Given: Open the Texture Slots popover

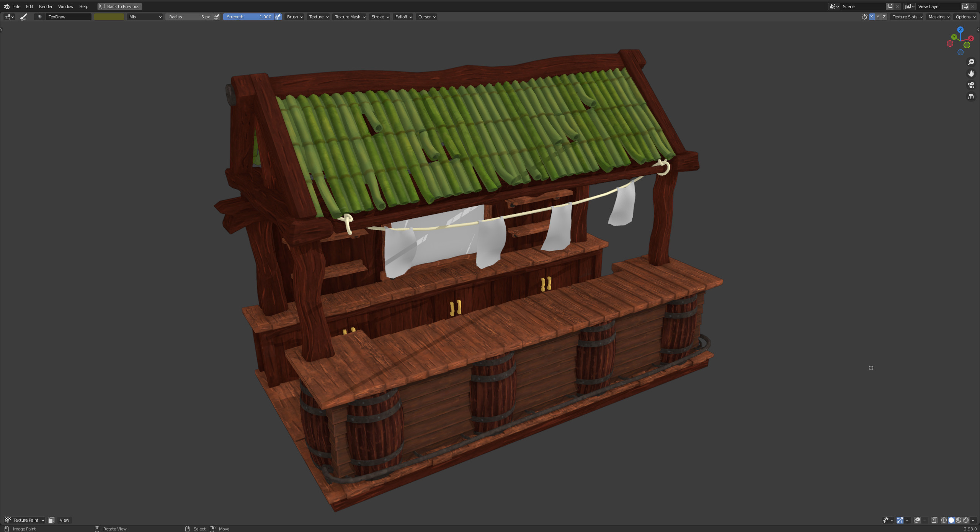Looking at the screenshot, I should click(907, 17).
